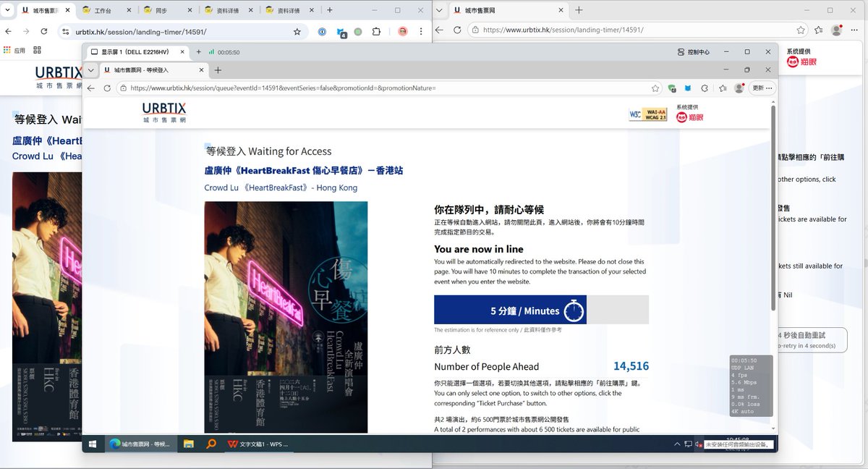Viewport: 868px width, 469px height.
Task: Click site information icon in Chrome address bar
Action: [x=65, y=32]
